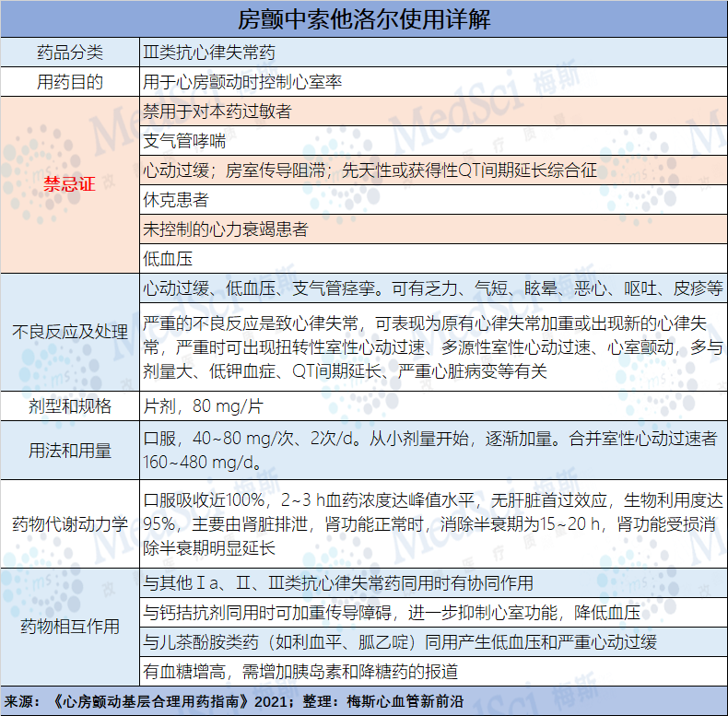Viewport: 728px width, 716px height.
Task: Click the cell 片剂，80 mg/片
Action: pos(434,406)
